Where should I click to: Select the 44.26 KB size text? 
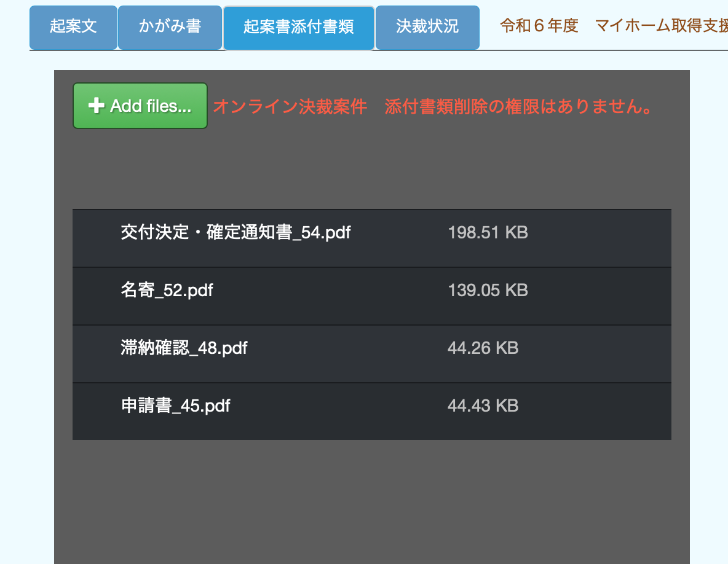(483, 348)
